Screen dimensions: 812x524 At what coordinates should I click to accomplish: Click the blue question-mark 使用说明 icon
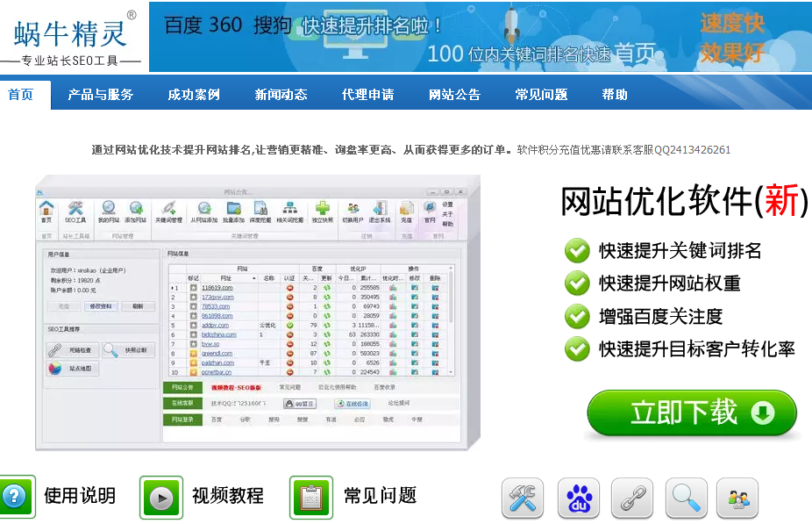(x=17, y=497)
